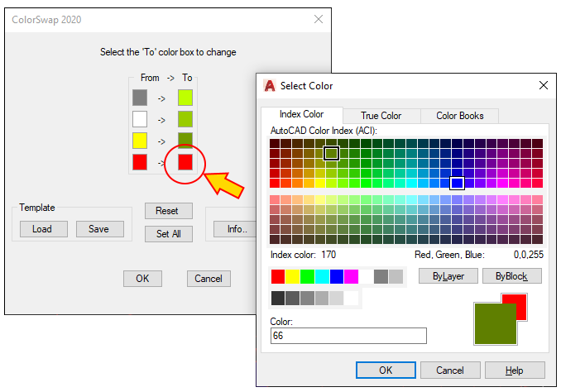Click the Color input field showing 66
The image size is (561, 392).
pos(348,336)
